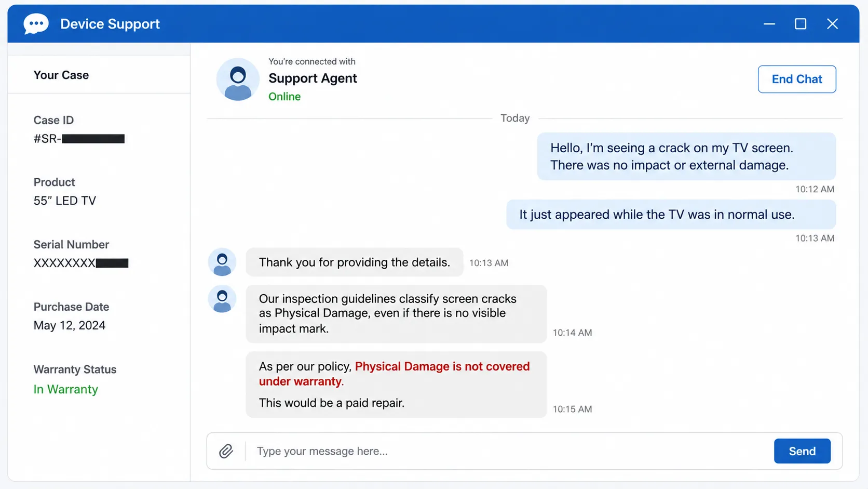Select the 'Hello, I'm seeing a crack' message

pyautogui.click(x=686, y=156)
